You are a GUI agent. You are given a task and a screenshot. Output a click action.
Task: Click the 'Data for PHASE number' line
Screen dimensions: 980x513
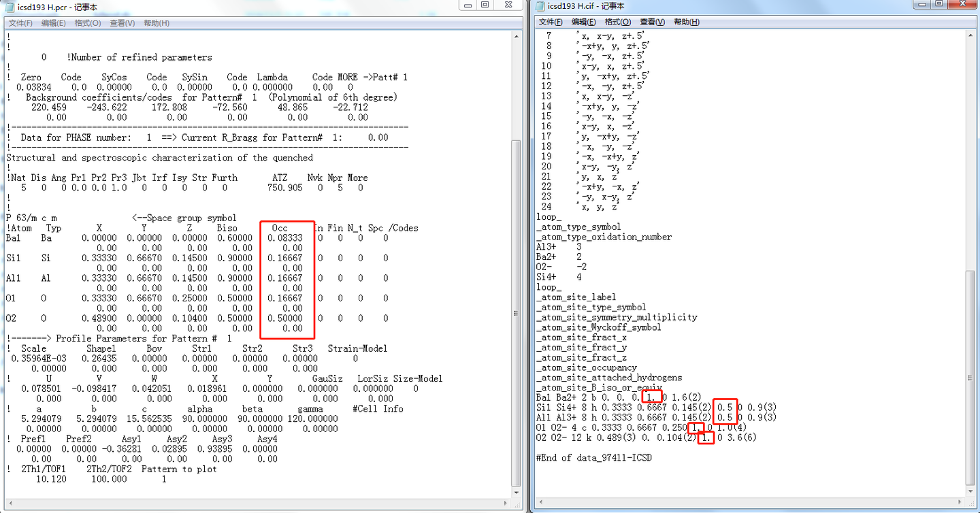coord(204,137)
